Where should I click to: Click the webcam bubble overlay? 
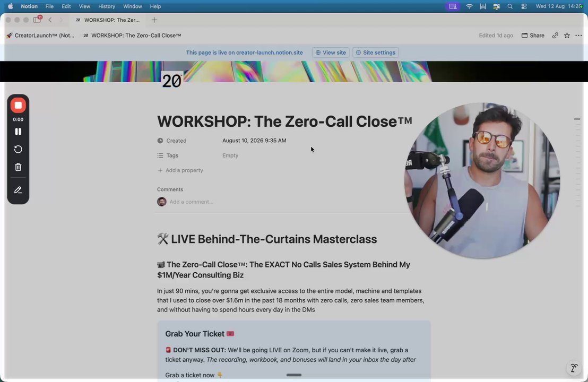click(482, 181)
